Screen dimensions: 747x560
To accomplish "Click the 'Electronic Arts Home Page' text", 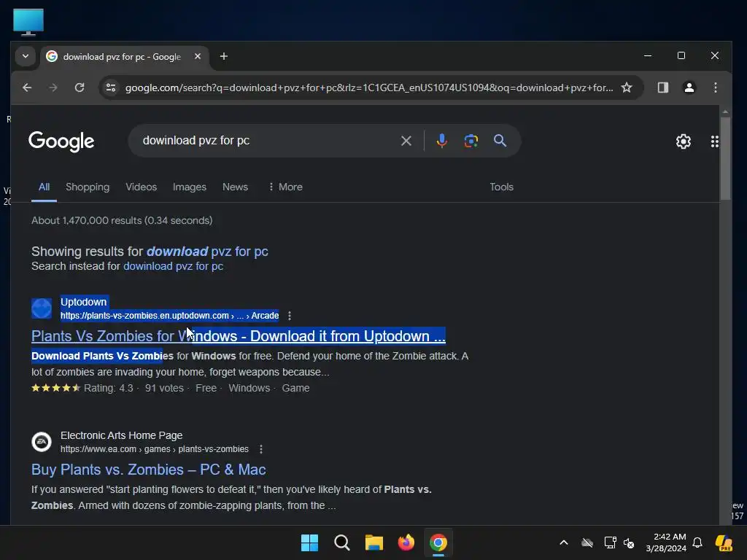I will 122,435.
